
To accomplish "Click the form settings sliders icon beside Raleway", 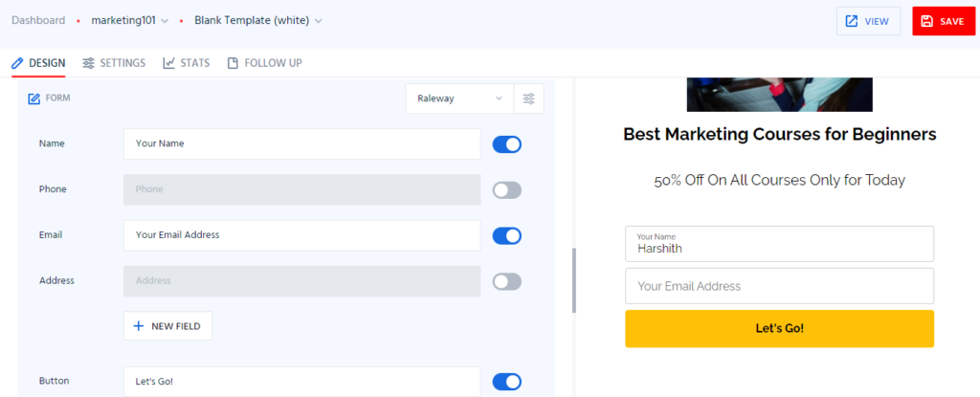I will click(528, 99).
